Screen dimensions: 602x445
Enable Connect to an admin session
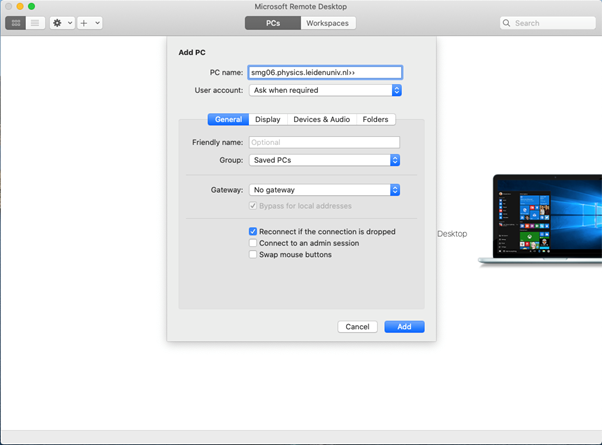(x=253, y=243)
